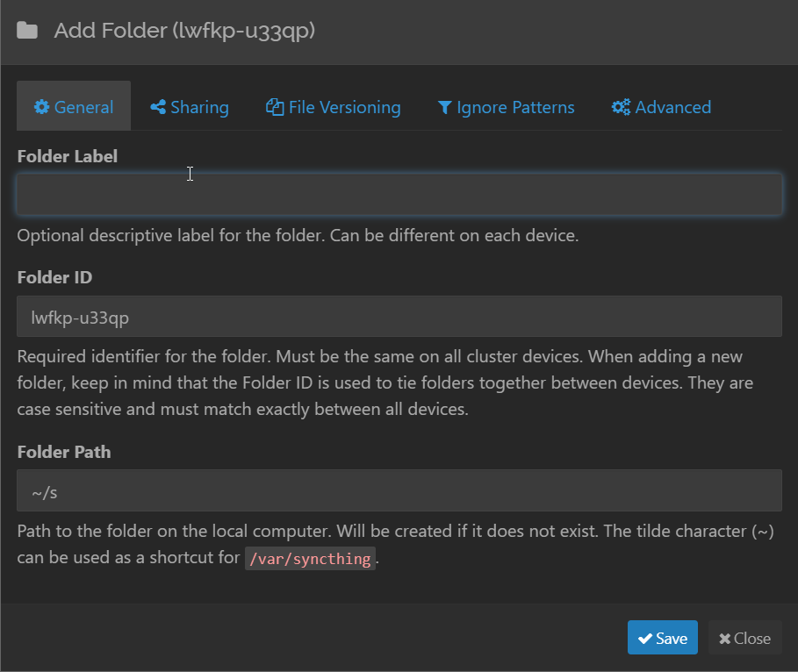Show the Advanced tab settings
798x672 pixels.
672,107
